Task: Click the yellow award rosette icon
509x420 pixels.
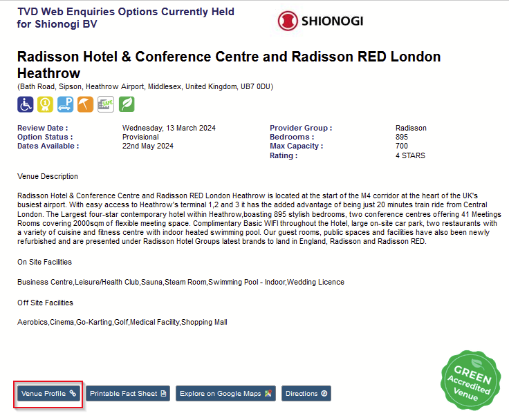Action: click(x=45, y=104)
